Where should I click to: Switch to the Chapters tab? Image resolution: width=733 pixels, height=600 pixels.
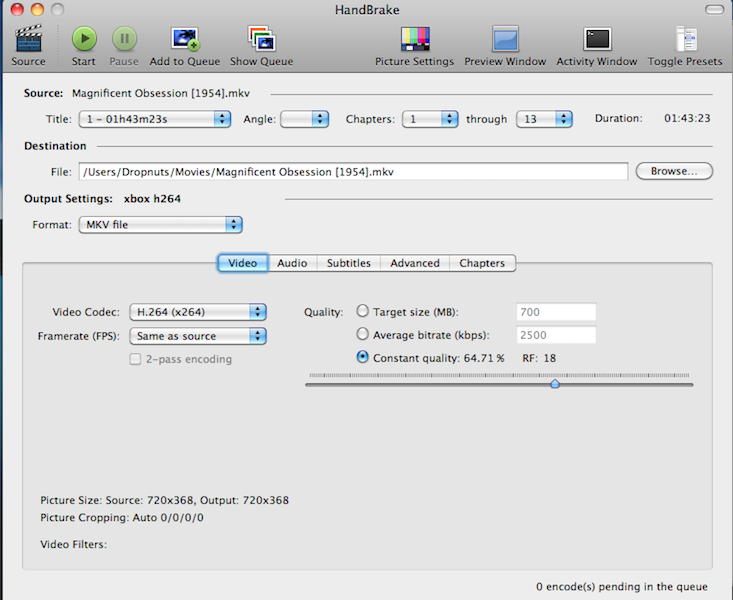482,263
